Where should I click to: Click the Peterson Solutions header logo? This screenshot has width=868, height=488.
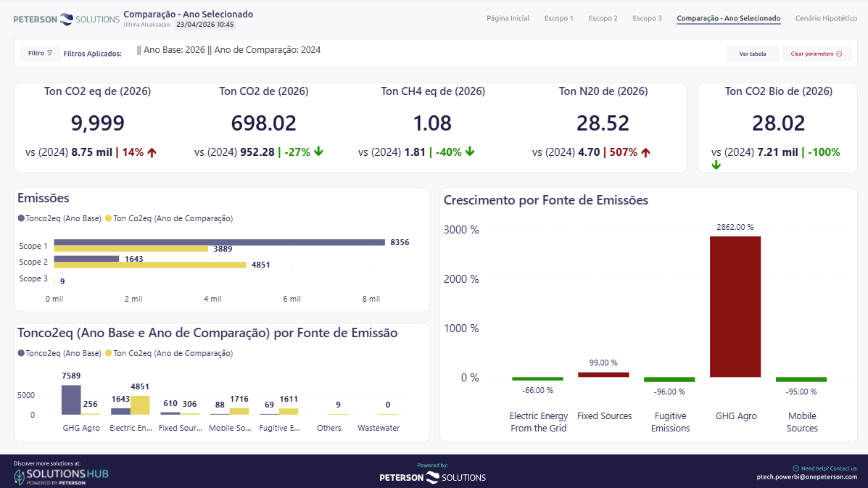coord(66,20)
